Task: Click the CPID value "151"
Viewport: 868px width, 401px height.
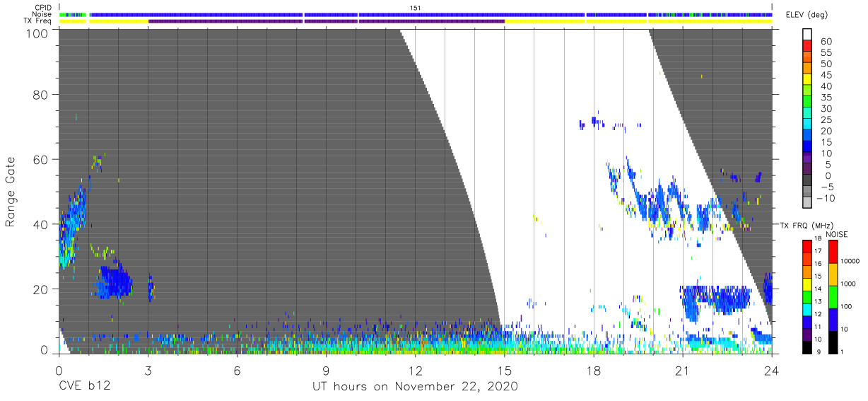Action: click(416, 7)
